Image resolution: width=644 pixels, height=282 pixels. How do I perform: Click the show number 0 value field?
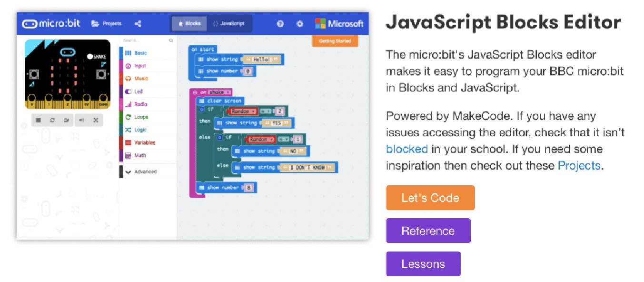click(x=248, y=71)
